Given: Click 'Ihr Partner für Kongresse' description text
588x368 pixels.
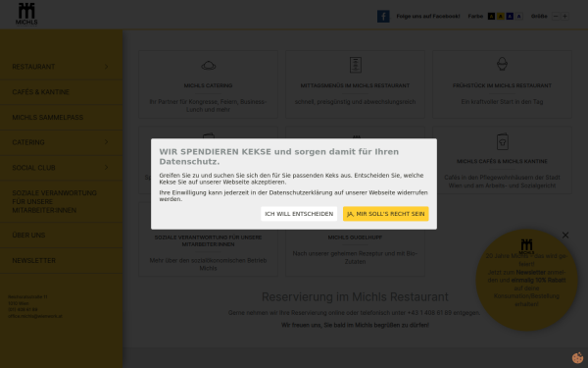Looking at the screenshot, I should point(208,106).
